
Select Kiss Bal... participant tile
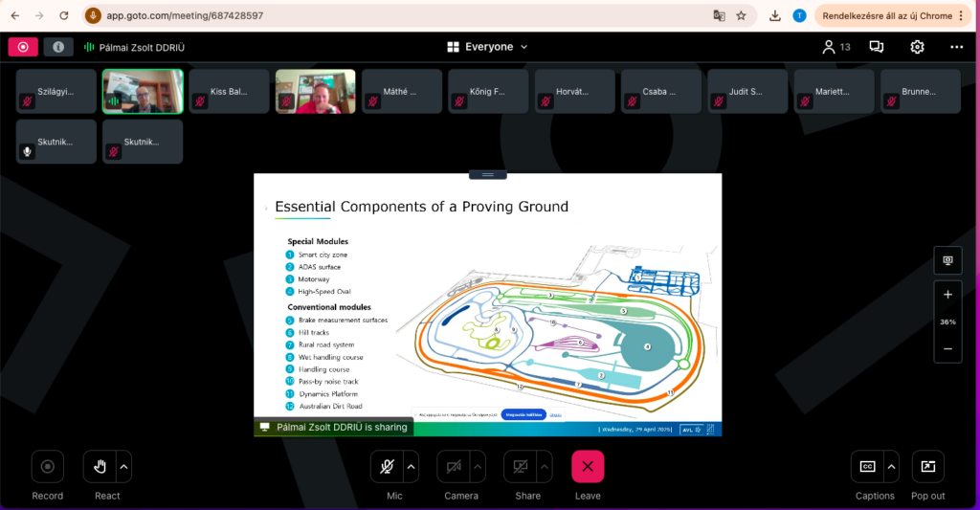point(232,92)
